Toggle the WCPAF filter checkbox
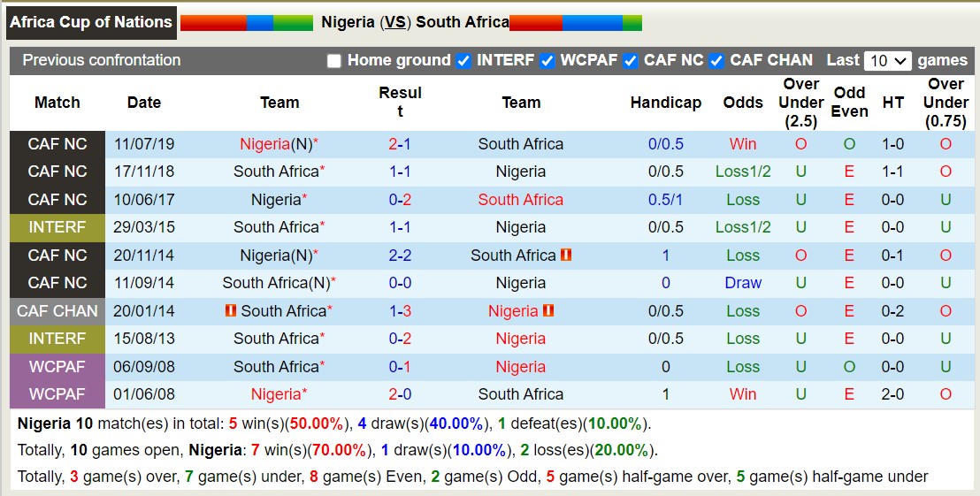 [547, 61]
